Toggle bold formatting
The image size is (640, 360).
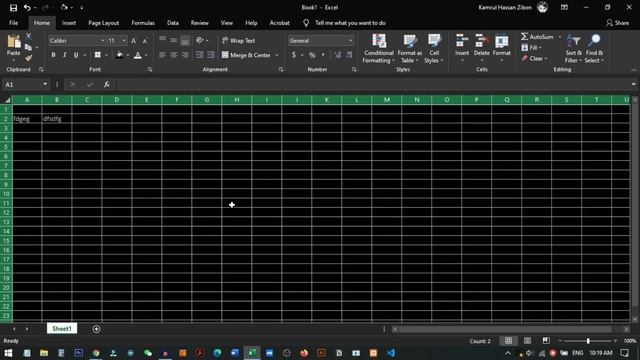point(53,55)
